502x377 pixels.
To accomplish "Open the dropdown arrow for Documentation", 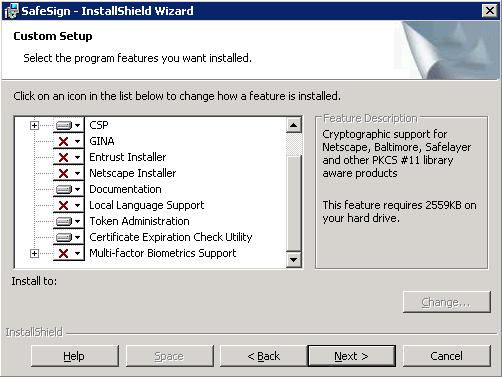I will (x=77, y=190).
